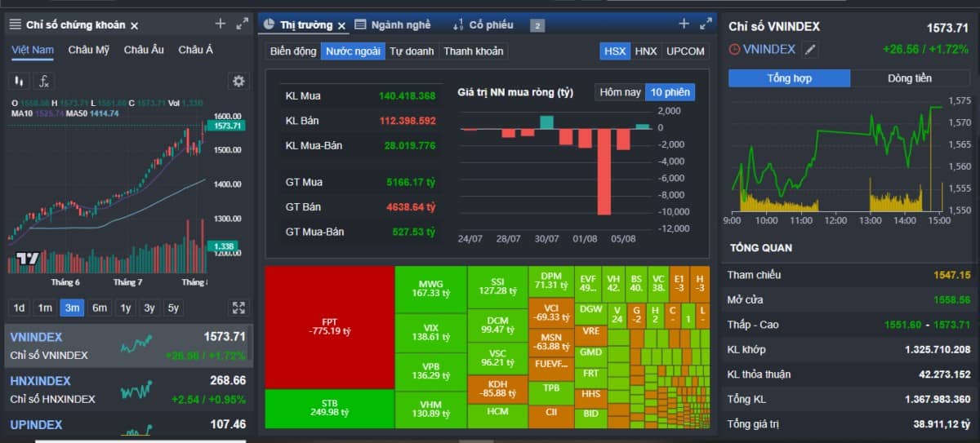Select the Thanh khoản view
The image size is (980, 443).
click(473, 51)
